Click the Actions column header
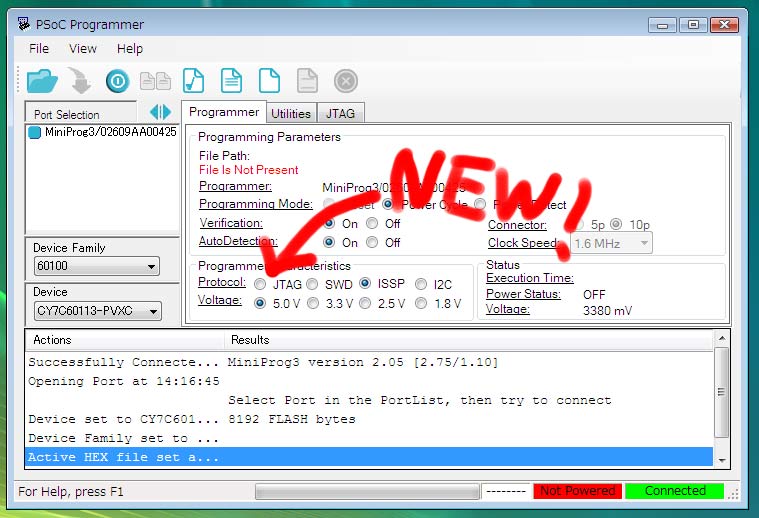Screen dimensions: 759x518 125,340
